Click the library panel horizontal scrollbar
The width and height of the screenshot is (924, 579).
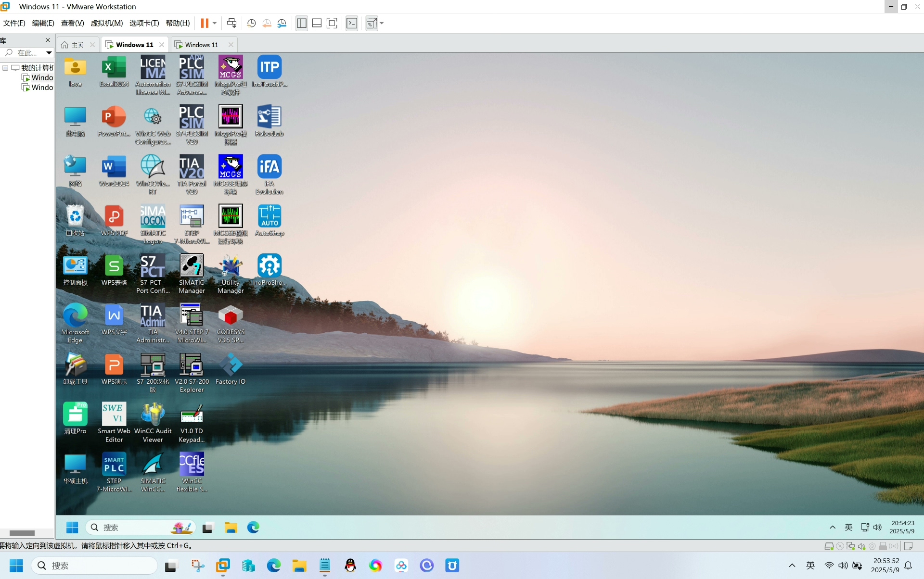pos(22,533)
